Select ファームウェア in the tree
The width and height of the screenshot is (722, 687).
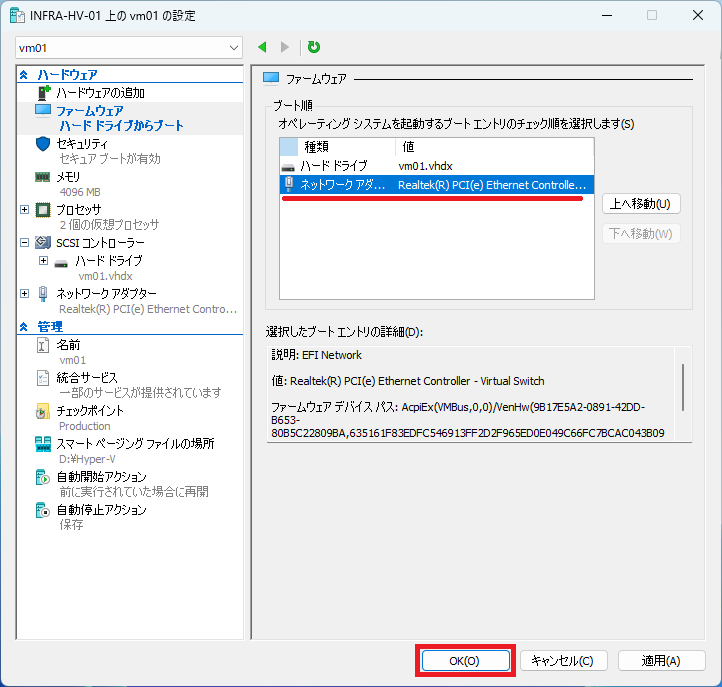[90, 111]
